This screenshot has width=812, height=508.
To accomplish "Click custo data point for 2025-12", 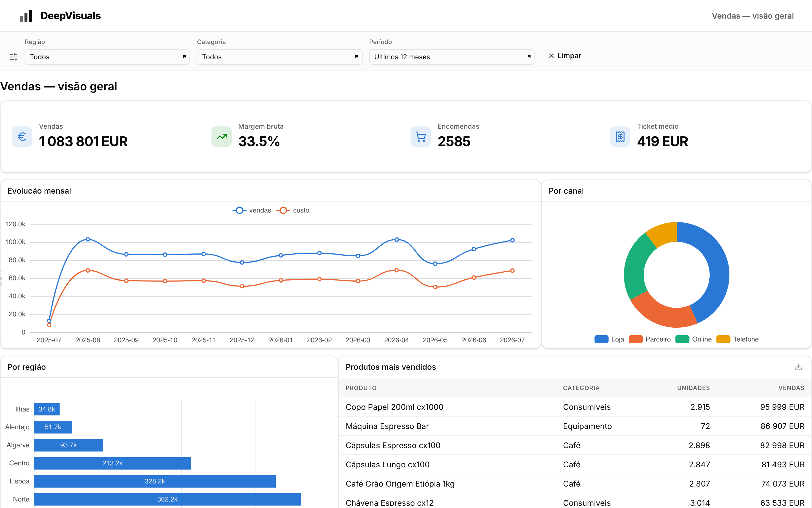I will click(x=242, y=286).
